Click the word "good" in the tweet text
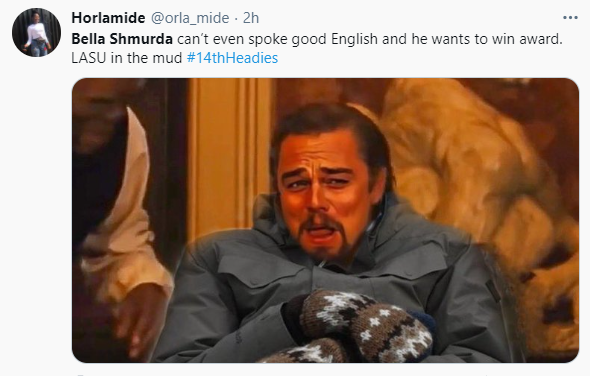This screenshot has height=376, width=590. tap(309, 39)
